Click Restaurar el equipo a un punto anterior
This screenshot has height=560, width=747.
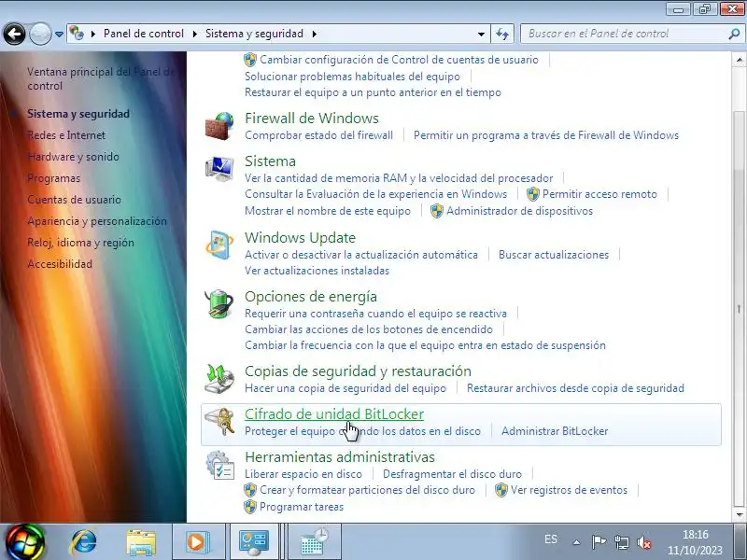[x=373, y=92]
